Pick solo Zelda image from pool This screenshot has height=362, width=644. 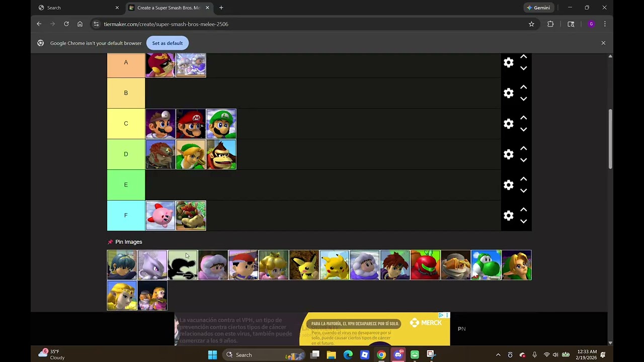[122, 296]
